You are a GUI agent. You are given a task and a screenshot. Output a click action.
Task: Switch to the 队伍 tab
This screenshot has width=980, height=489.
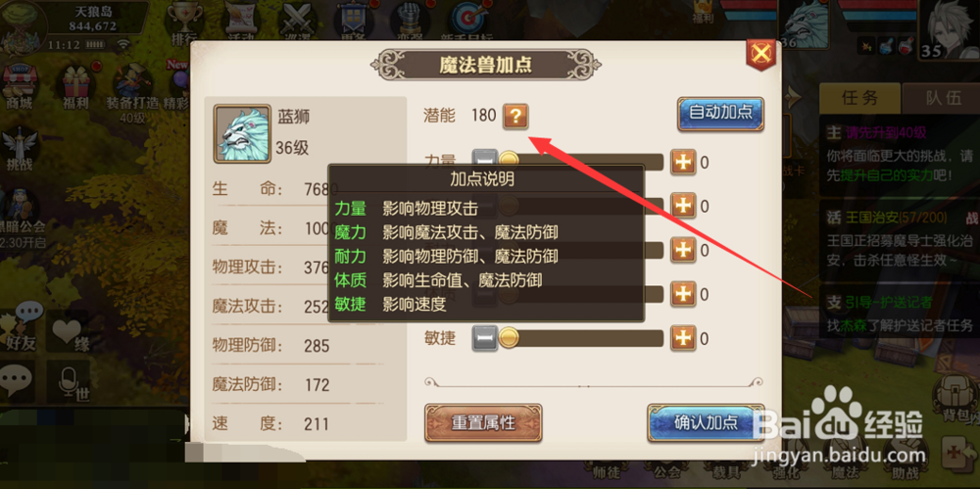941,98
